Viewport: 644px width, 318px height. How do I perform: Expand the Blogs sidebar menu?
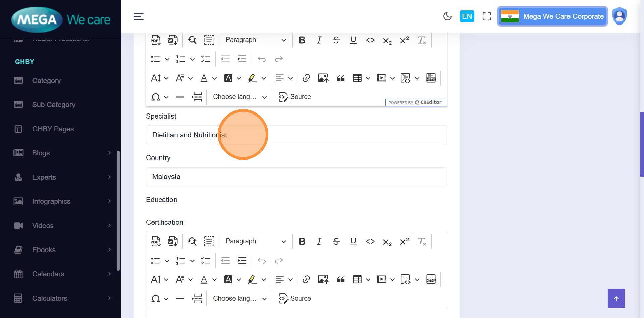point(62,153)
